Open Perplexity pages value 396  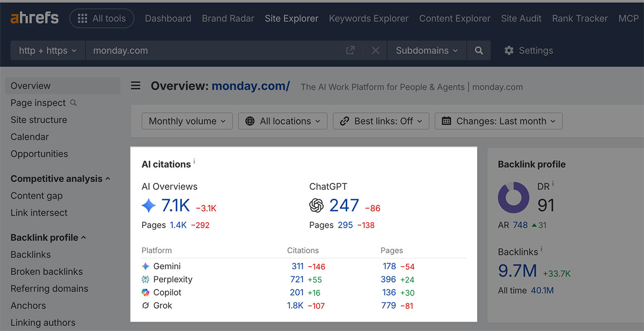click(x=388, y=280)
